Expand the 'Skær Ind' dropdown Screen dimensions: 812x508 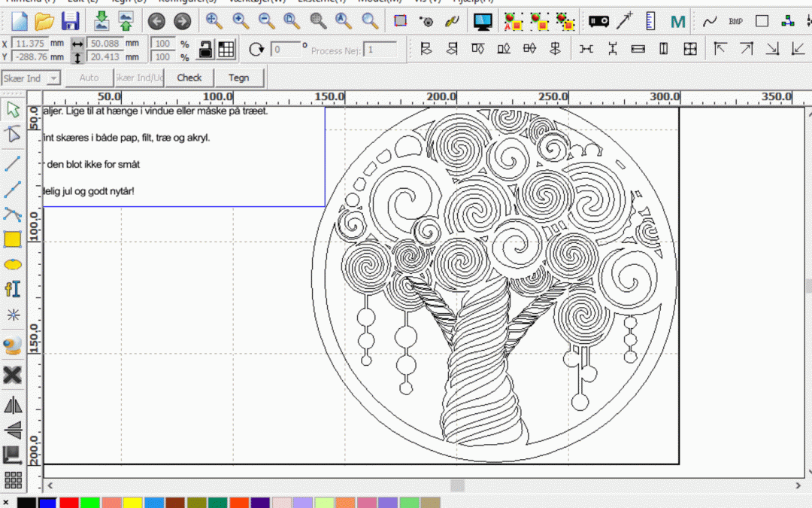tap(53, 78)
